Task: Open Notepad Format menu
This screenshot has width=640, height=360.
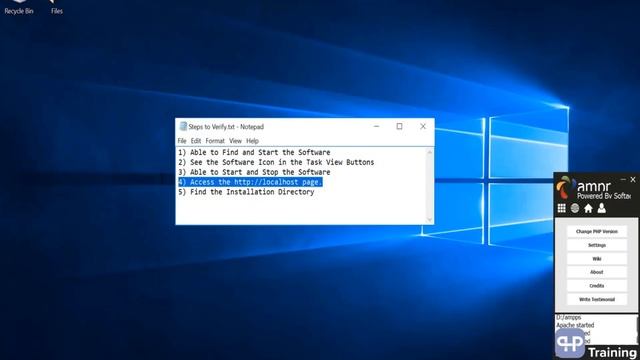Action: click(x=215, y=141)
